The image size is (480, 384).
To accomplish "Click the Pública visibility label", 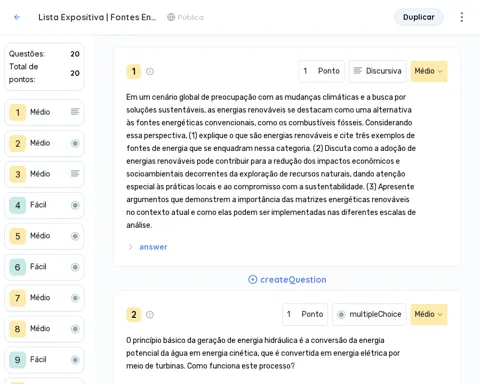I will tap(190, 17).
